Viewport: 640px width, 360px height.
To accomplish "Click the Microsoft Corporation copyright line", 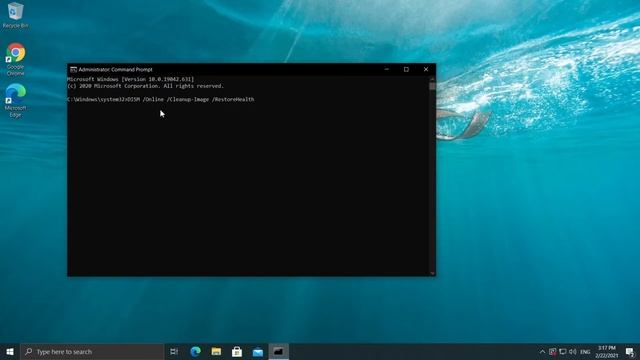I will 146,86.
